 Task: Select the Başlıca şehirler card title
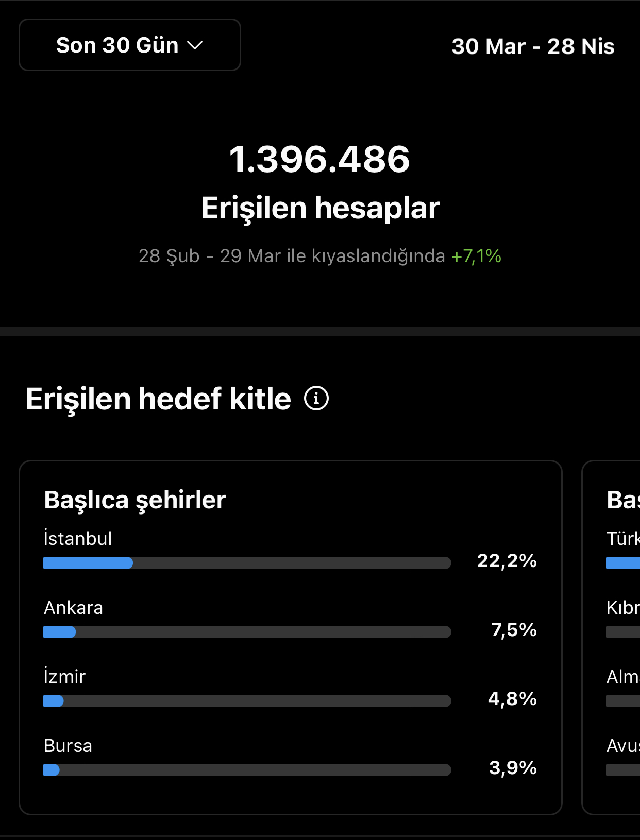[x=135, y=500]
